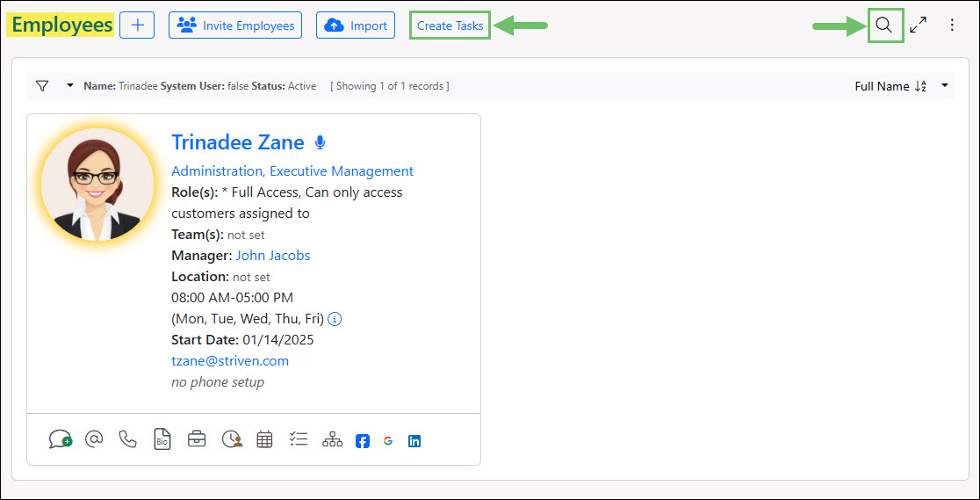Expand the filter dropdown arrow

(69, 86)
